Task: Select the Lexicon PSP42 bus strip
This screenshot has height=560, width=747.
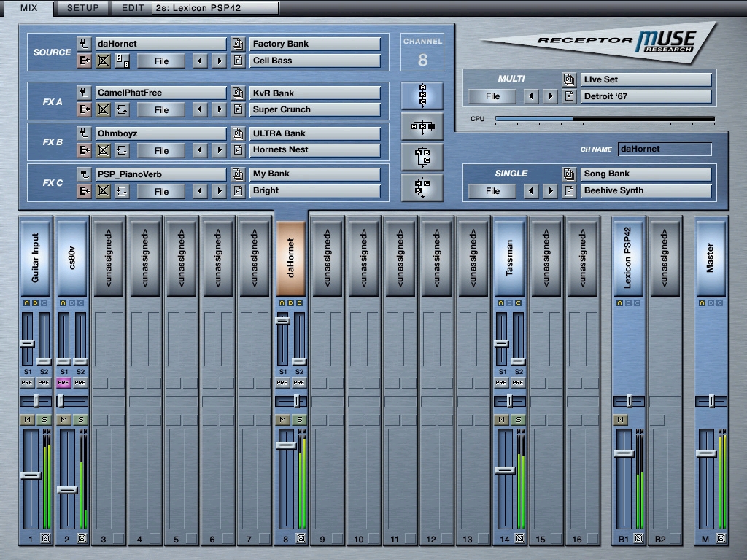Action: coord(628,257)
